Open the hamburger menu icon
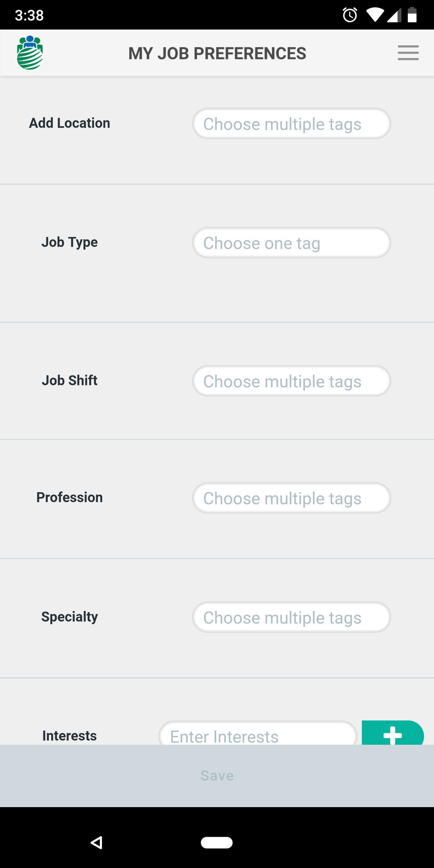Viewport: 434px width, 868px height. (408, 53)
